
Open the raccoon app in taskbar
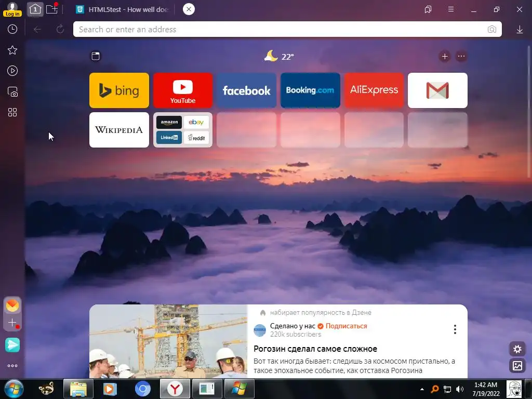46,389
